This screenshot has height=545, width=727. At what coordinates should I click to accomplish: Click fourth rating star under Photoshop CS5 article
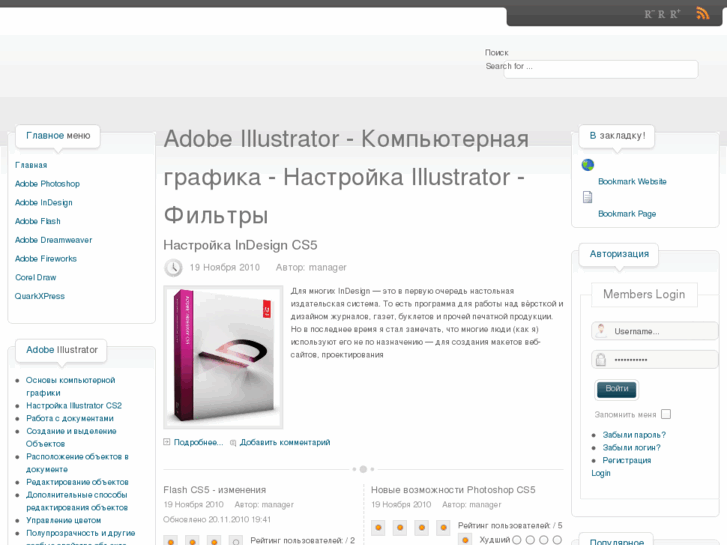(443, 527)
